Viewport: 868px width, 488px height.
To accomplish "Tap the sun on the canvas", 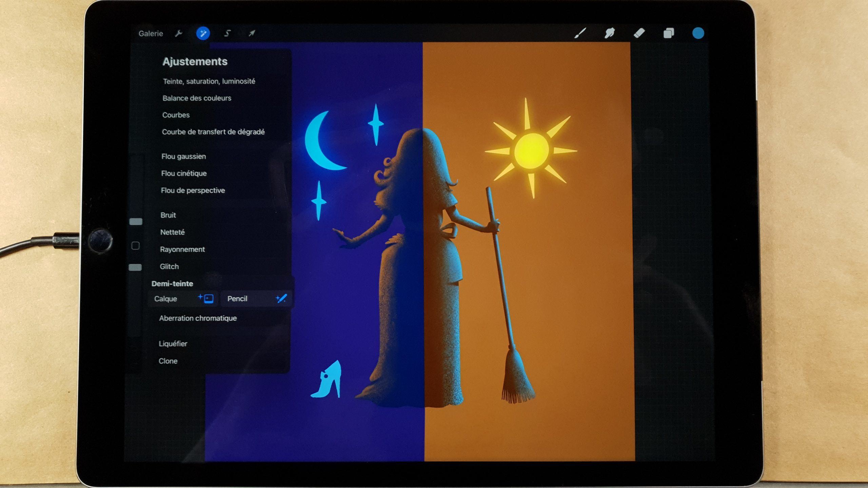I will tap(531, 150).
